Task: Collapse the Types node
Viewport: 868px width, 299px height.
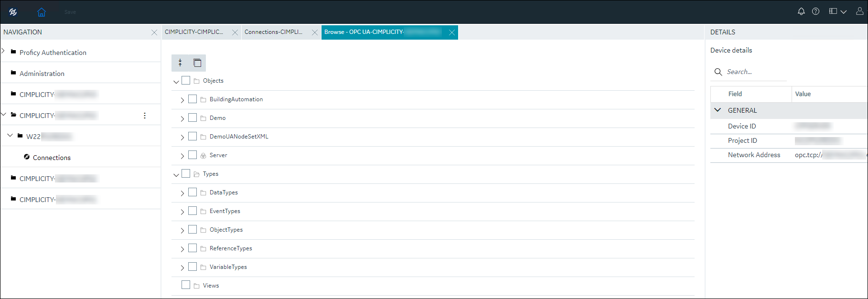Action: [x=176, y=175]
